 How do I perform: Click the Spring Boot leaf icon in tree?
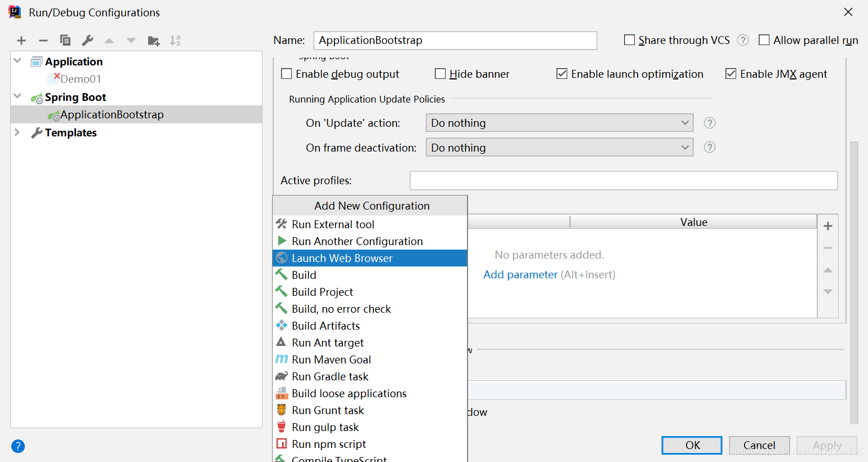pyautogui.click(x=37, y=98)
